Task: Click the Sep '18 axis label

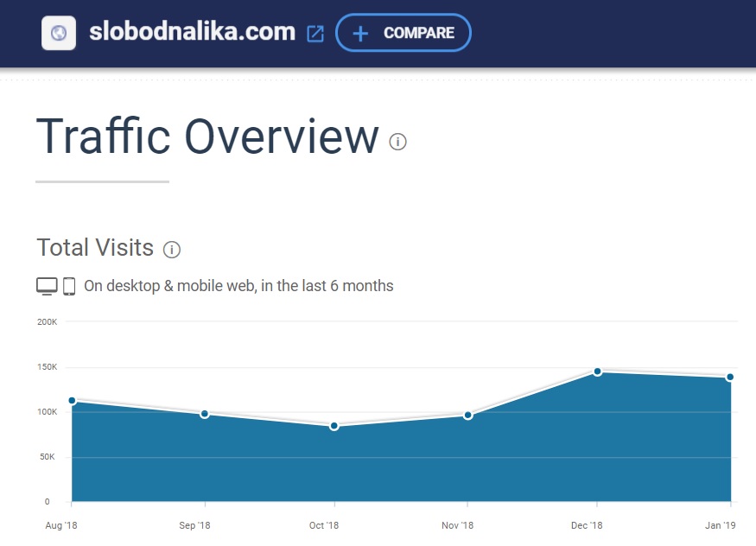Action: [x=194, y=525]
